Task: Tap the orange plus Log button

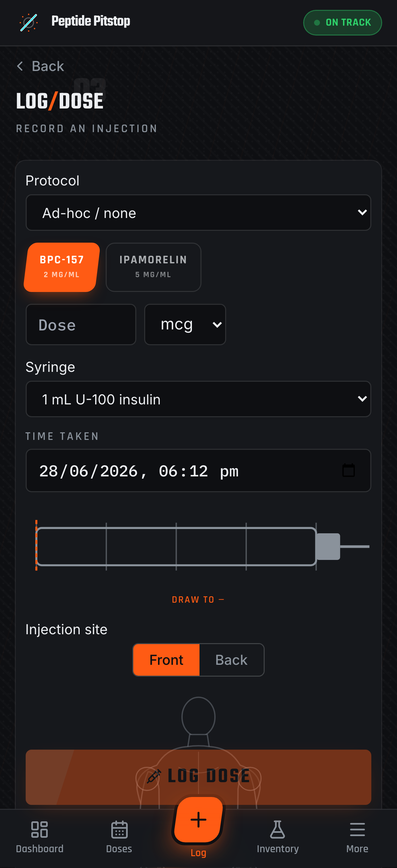Action: [x=198, y=819]
